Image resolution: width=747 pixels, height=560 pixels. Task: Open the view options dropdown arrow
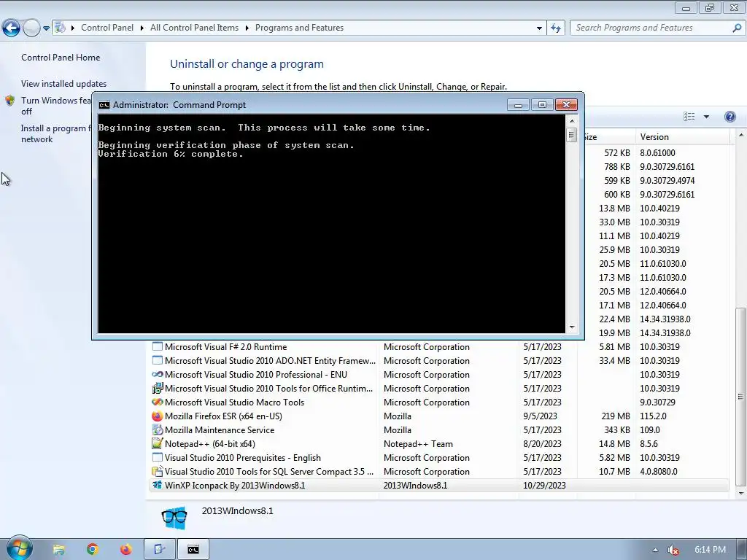tap(706, 117)
